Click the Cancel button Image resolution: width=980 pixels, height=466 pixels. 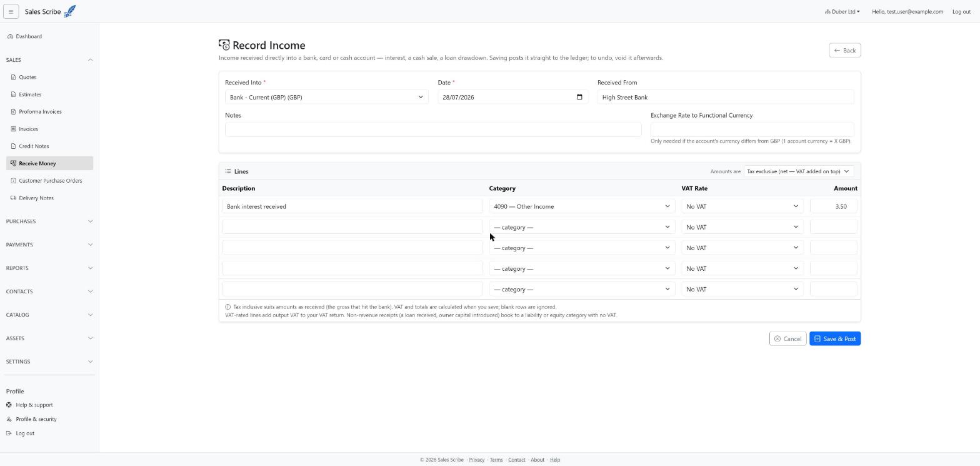787,338
